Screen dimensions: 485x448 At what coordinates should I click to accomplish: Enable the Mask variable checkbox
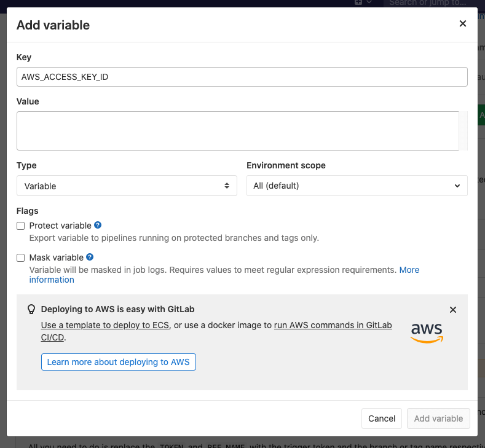[x=21, y=258]
